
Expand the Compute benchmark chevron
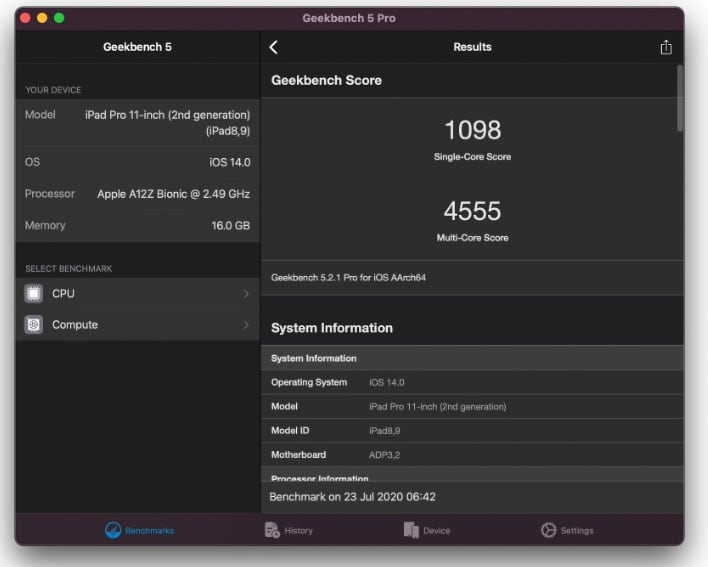pyautogui.click(x=246, y=325)
